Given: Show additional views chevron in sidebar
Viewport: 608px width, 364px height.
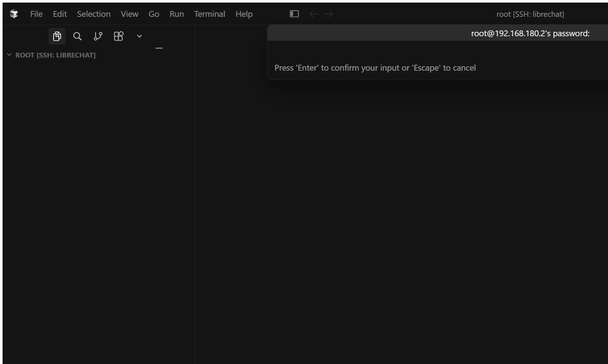Looking at the screenshot, I should (x=139, y=36).
